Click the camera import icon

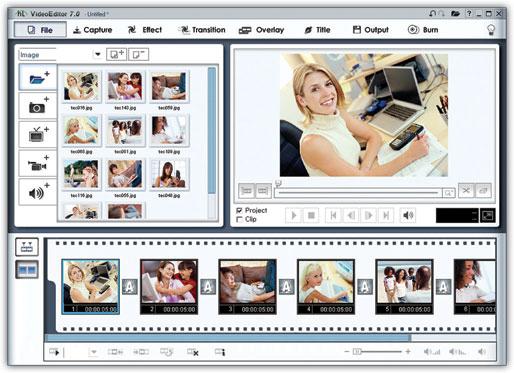click(38, 106)
